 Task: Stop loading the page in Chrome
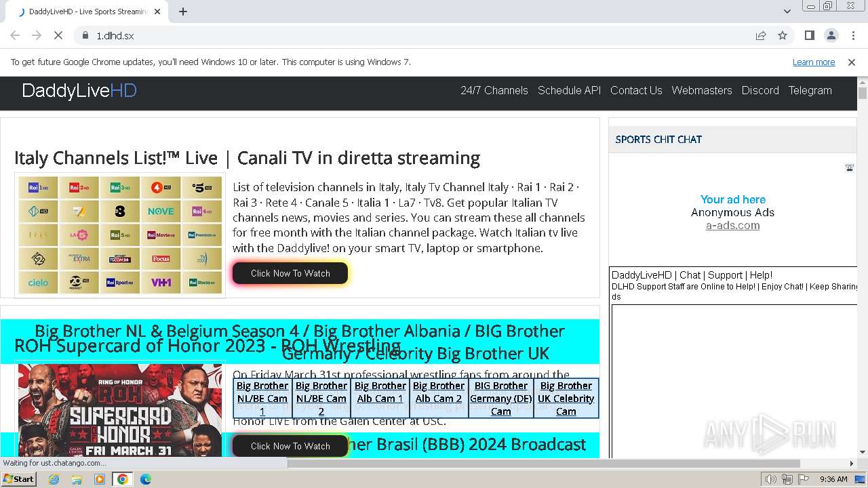pos(58,35)
